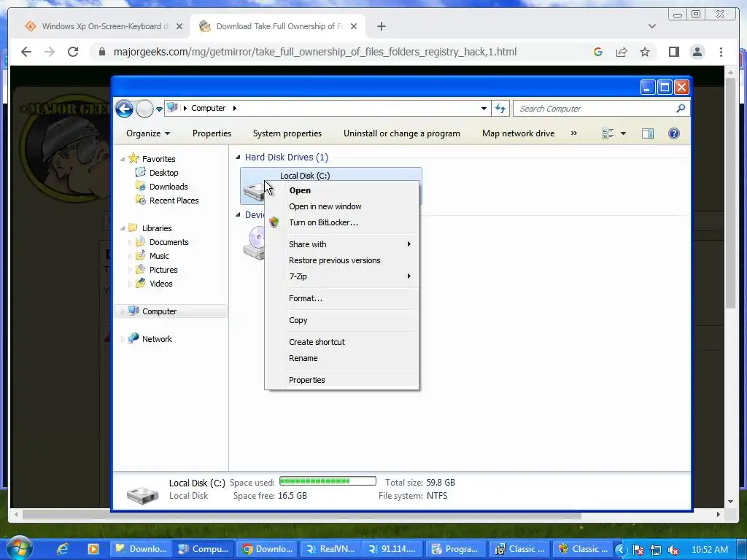Click the majorgeeks.com URL bar
Screen dimensions: 747x560
314,52
